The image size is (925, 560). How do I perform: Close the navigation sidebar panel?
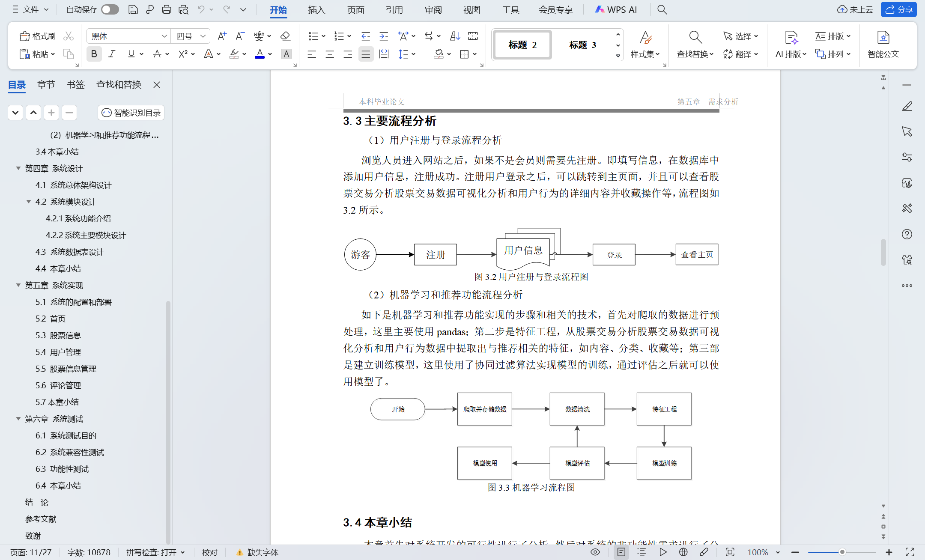click(x=157, y=84)
